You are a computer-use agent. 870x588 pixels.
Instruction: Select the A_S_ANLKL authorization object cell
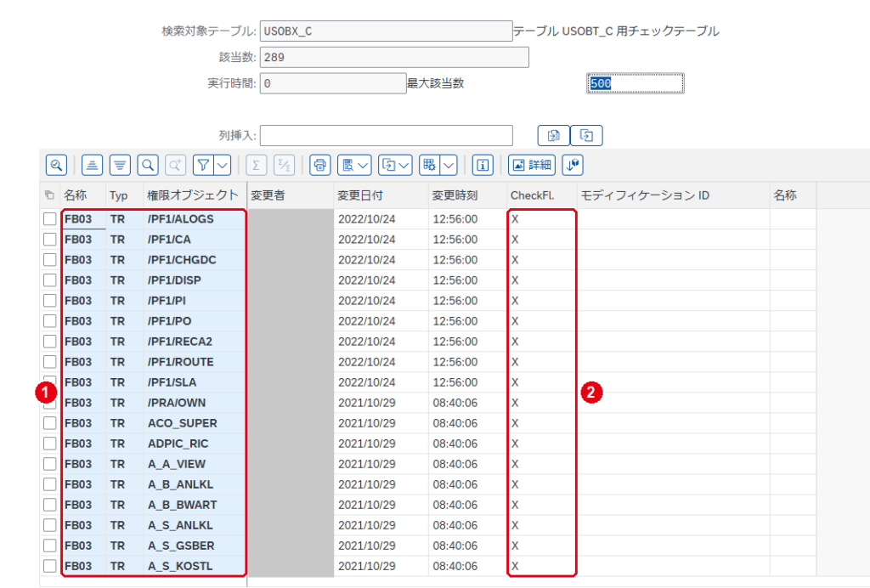pyautogui.click(x=195, y=525)
